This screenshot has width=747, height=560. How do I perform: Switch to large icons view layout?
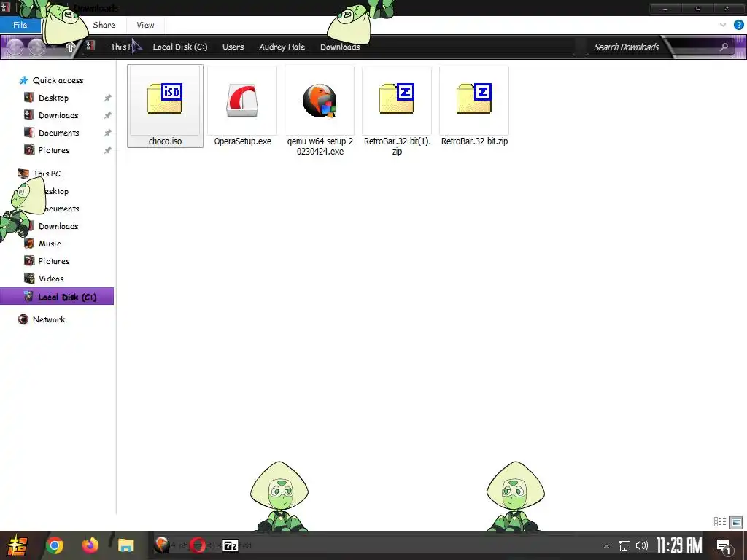[736, 522]
